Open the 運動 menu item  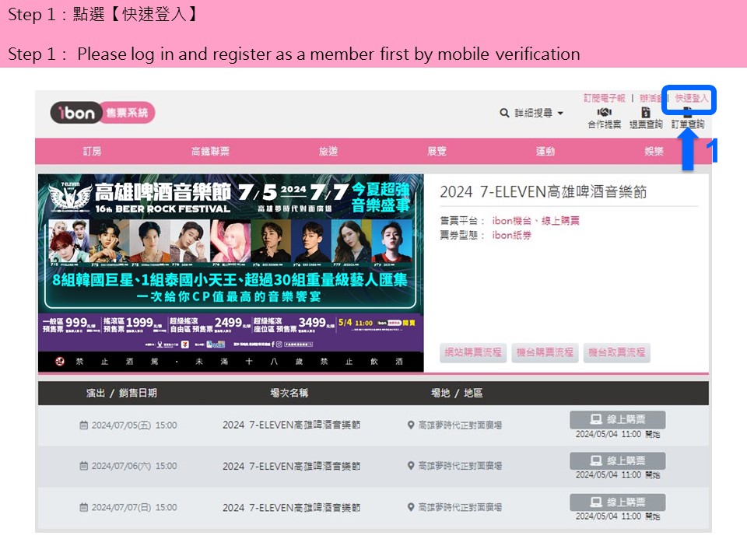[x=545, y=152]
